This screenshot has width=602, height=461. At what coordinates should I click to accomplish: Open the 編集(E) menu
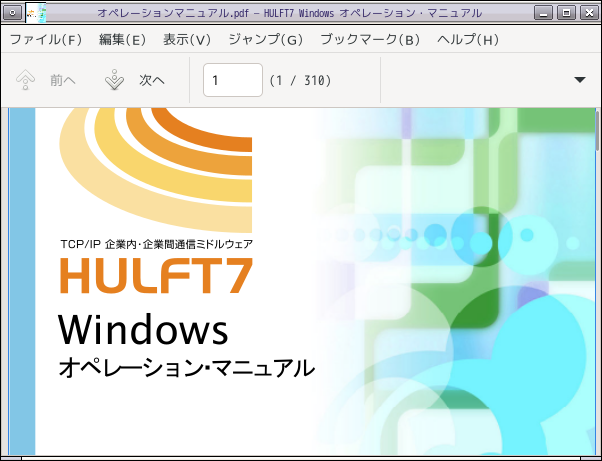click(x=122, y=40)
